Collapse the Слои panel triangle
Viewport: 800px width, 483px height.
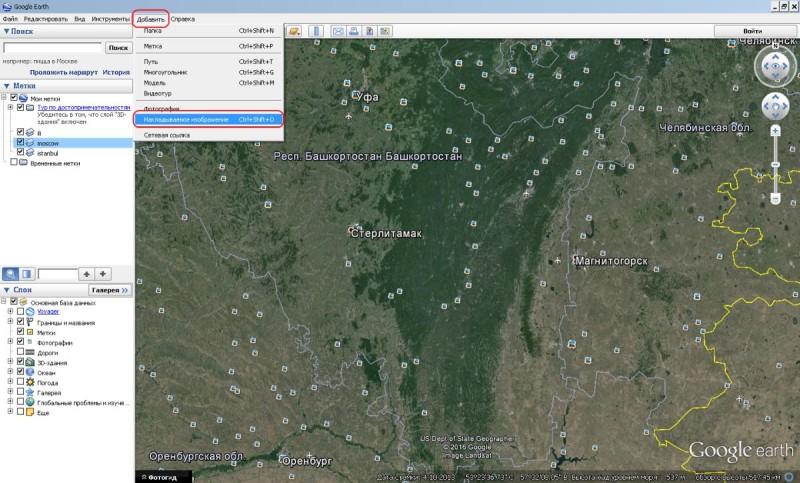click(x=6, y=290)
